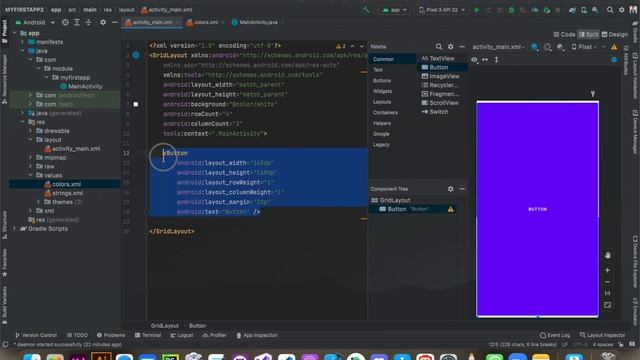This screenshot has height=360, width=640.
Task: Open the Android project view dropdown
Action: coord(35,22)
